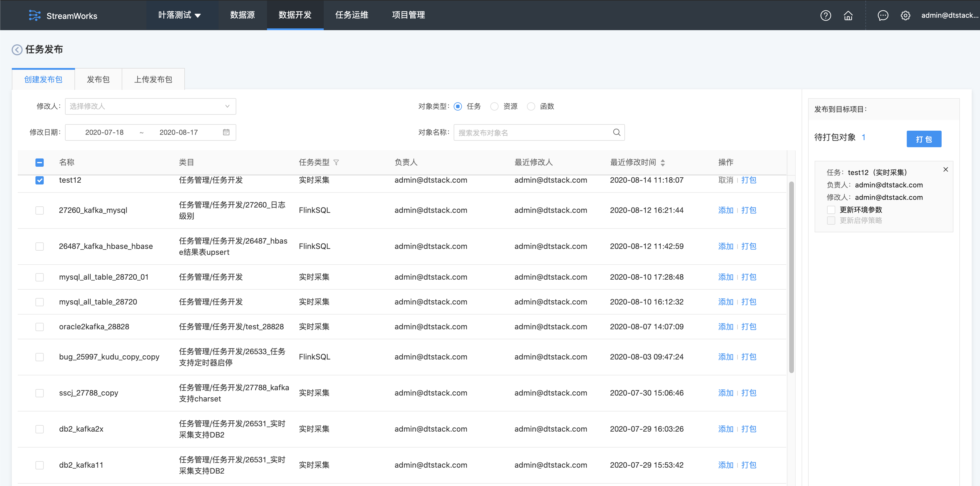Click the blue 打包 button
This screenshot has height=486, width=980.
click(x=924, y=139)
